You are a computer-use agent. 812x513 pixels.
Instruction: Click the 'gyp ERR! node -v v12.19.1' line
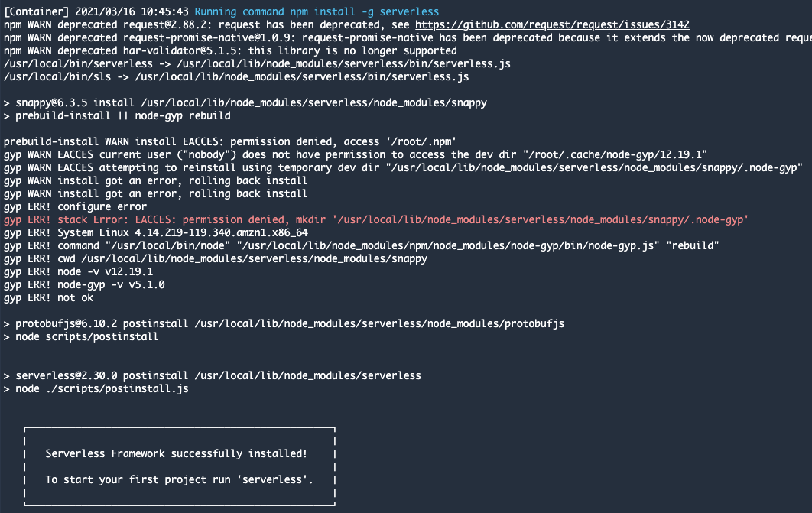click(78, 271)
